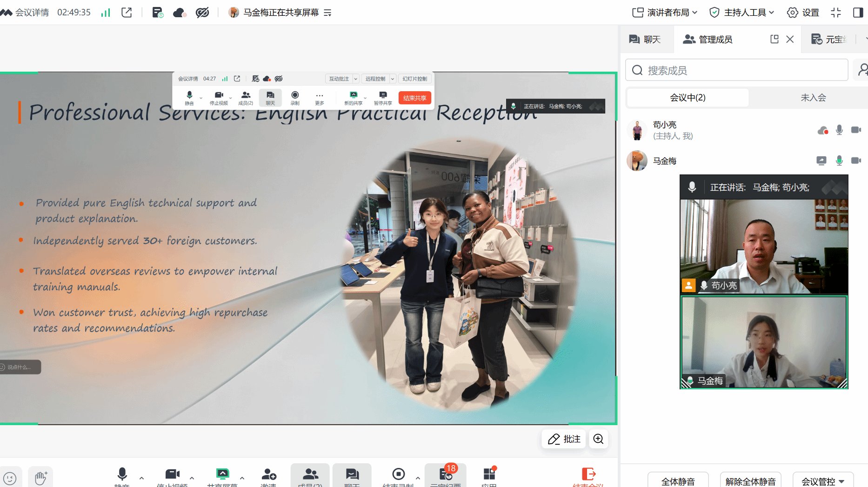Pop out the members panel into a window
Screen dimensions: 868x487
pyautogui.click(x=775, y=40)
